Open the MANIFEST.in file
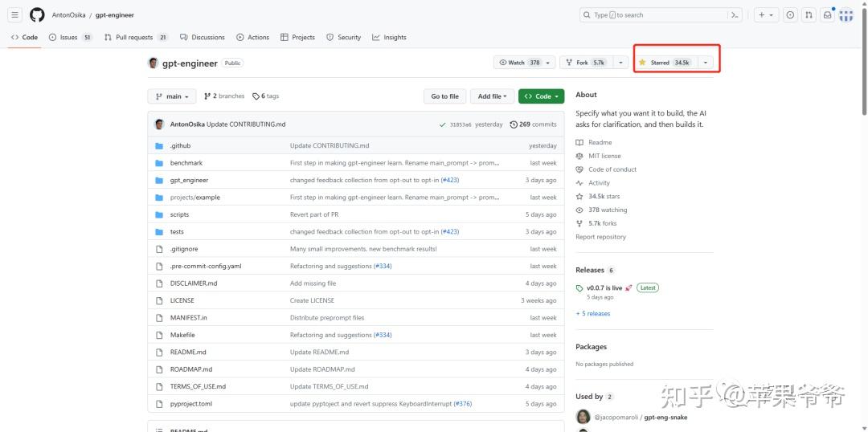This screenshot has height=432, width=868. click(189, 317)
